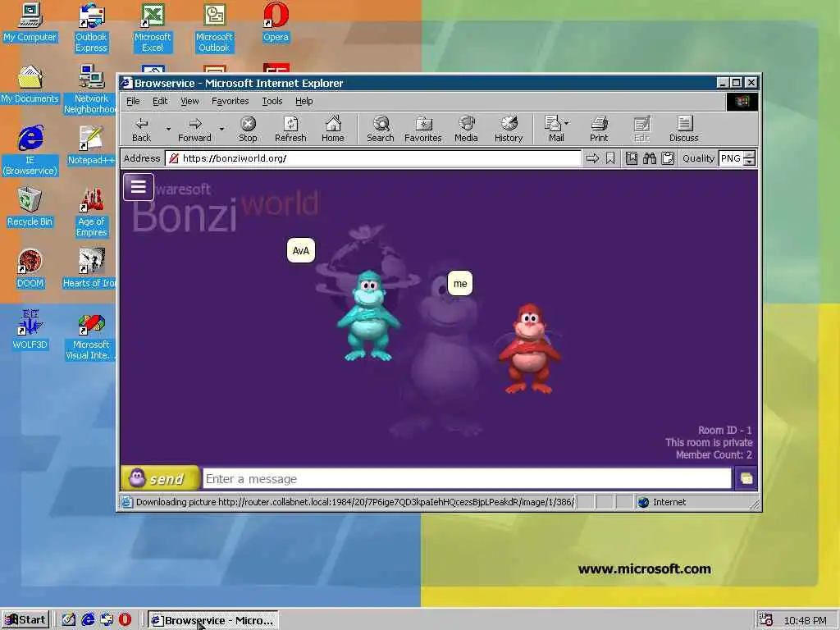
Task: Open the Edit menu
Action: pos(160,101)
